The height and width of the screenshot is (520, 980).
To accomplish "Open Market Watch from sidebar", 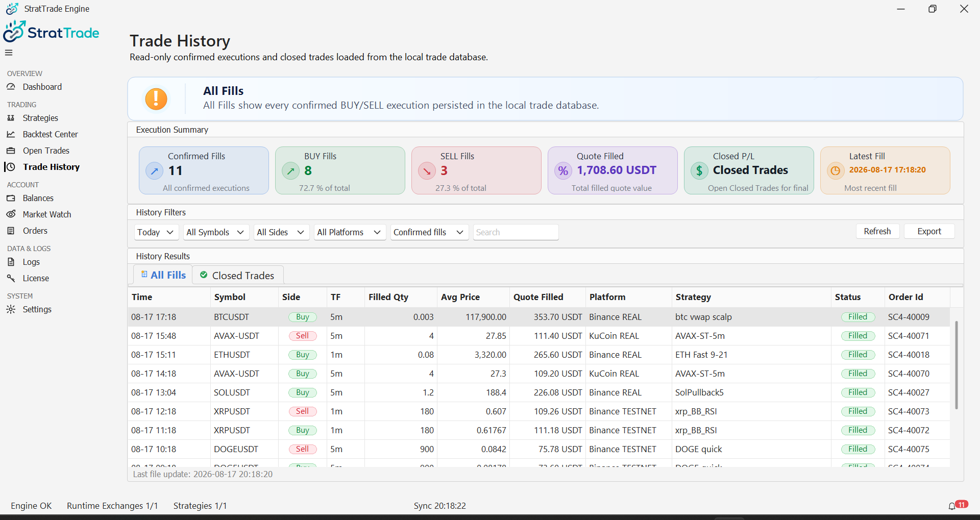I will tap(47, 214).
